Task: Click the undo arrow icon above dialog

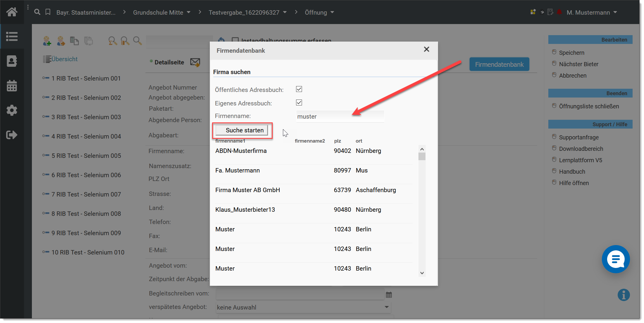Action: tap(221, 40)
